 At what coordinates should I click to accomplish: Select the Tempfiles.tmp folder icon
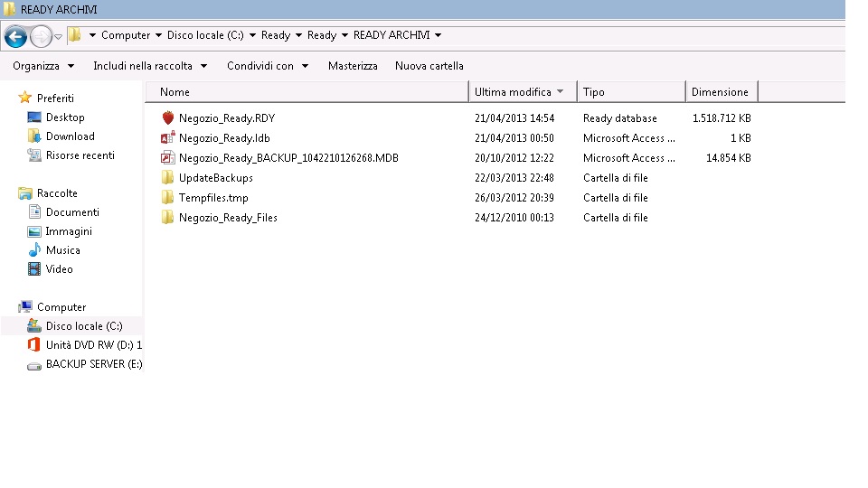point(168,198)
